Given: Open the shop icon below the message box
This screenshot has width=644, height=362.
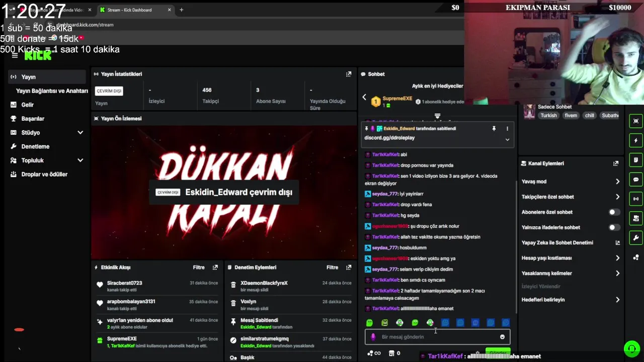Looking at the screenshot, I should coord(391,353).
